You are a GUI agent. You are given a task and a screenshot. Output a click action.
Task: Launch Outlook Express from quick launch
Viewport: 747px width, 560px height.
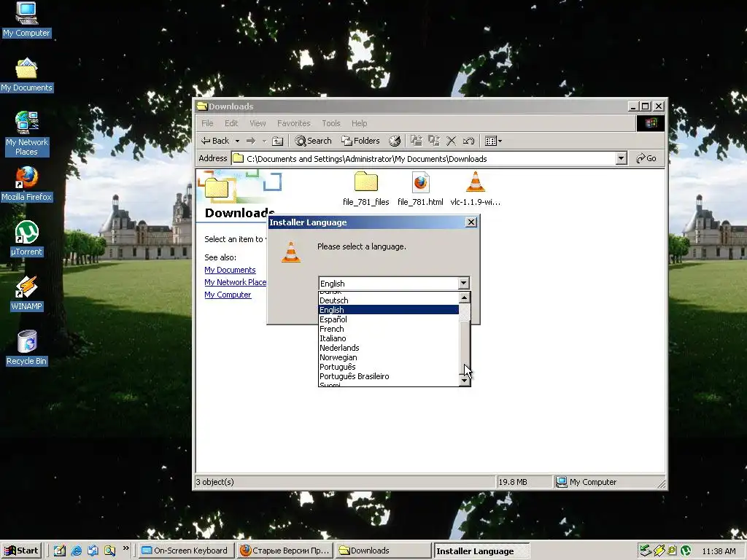(93, 551)
